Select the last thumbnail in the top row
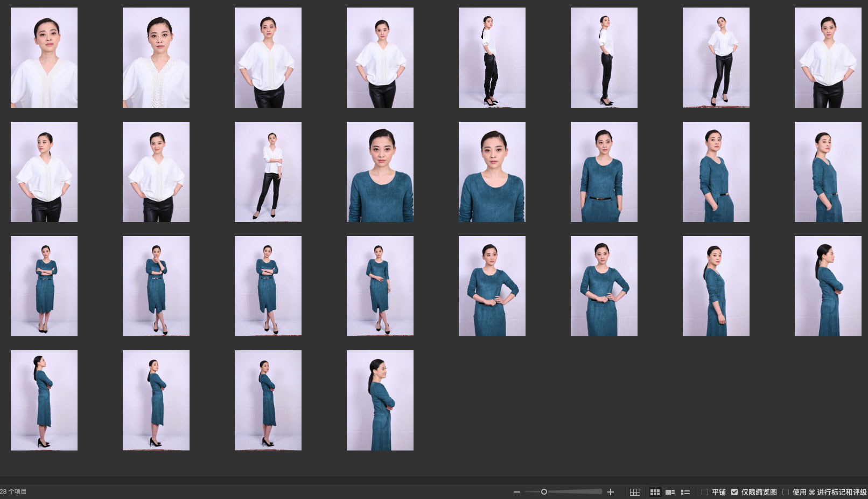This screenshot has width=868, height=499. click(x=828, y=58)
